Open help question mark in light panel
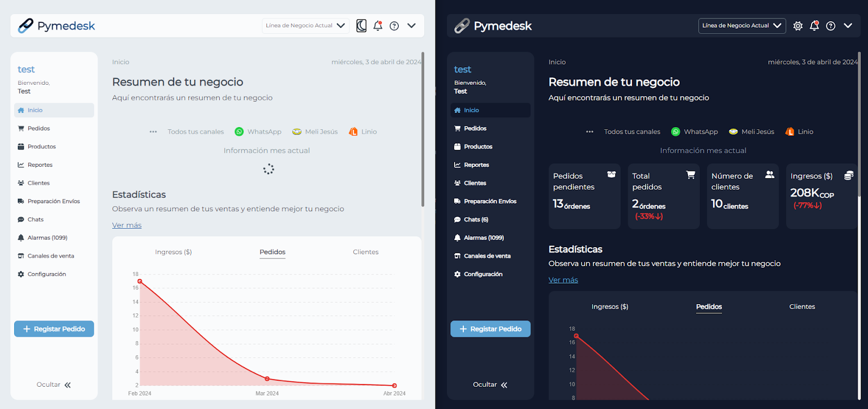The width and height of the screenshot is (868, 409). pyautogui.click(x=394, y=26)
